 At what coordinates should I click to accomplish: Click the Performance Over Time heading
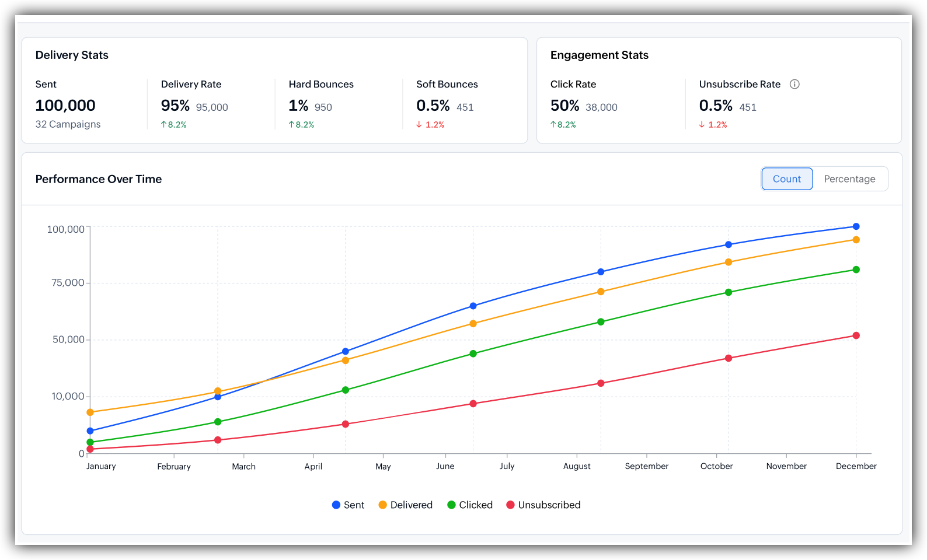(99, 179)
